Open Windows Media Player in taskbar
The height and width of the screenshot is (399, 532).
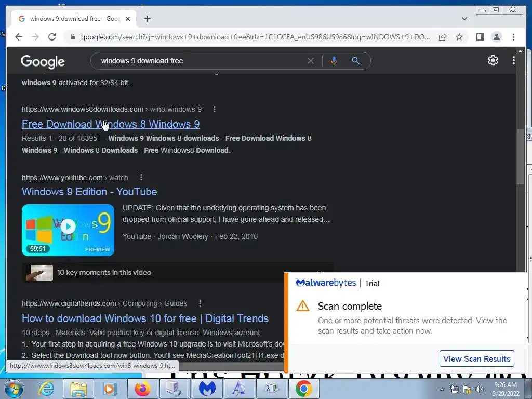110,389
